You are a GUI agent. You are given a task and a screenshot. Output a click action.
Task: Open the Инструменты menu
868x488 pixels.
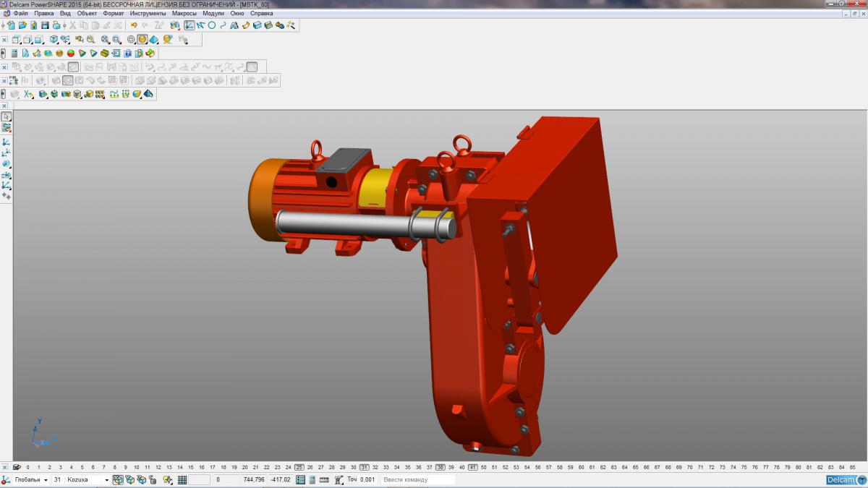[x=148, y=13]
